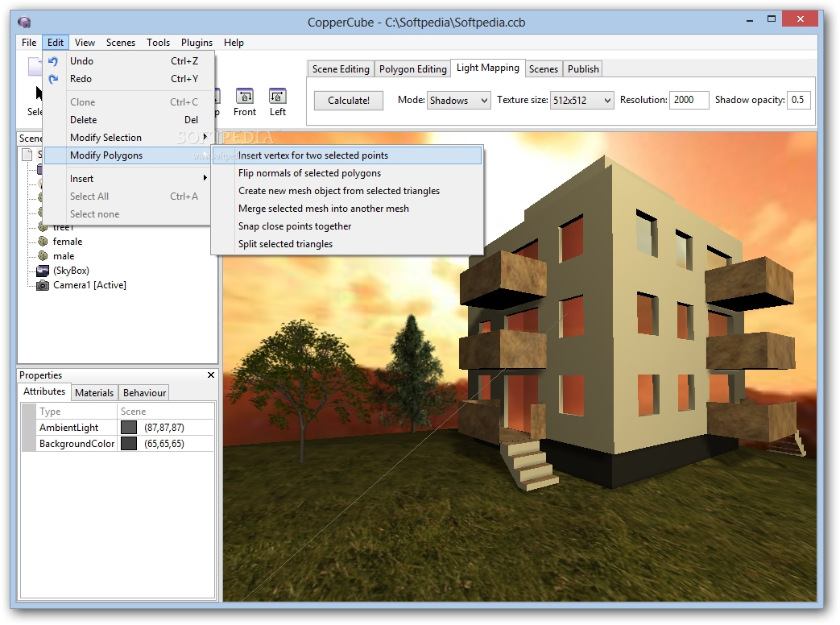This screenshot has height=625, width=840.
Task: Click the female mesh icon in scene tree
Action: pos(43,242)
